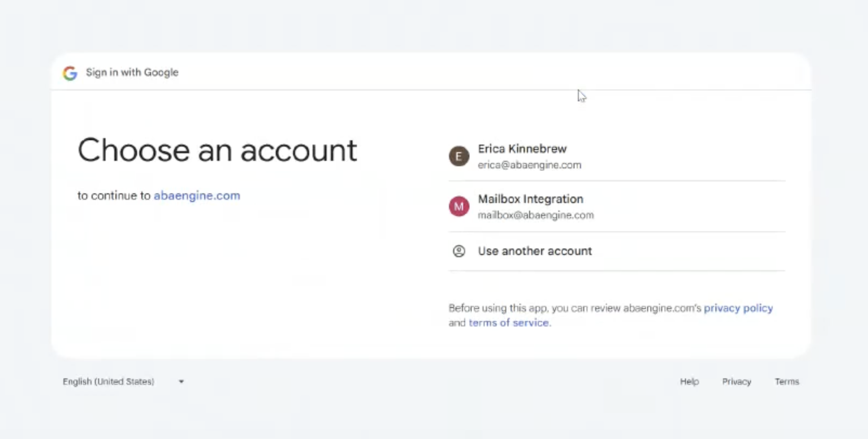Open the Help footer link
Image resolution: width=868 pixels, height=439 pixels.
pos(689,381)
